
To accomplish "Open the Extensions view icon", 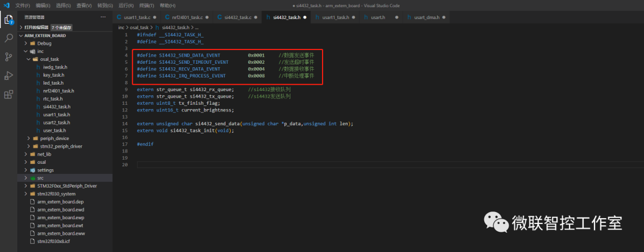I will coord(9,95).
